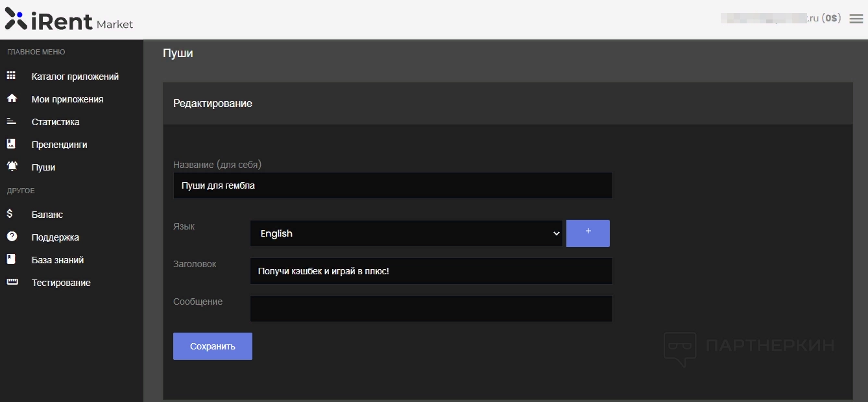The image size is (868, 402).
Task: Focus the Название (для себя) input field
Action: coord(392,185)
